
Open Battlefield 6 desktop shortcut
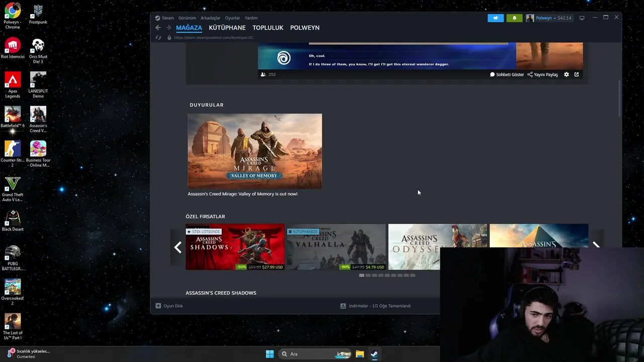pos(13,117)
